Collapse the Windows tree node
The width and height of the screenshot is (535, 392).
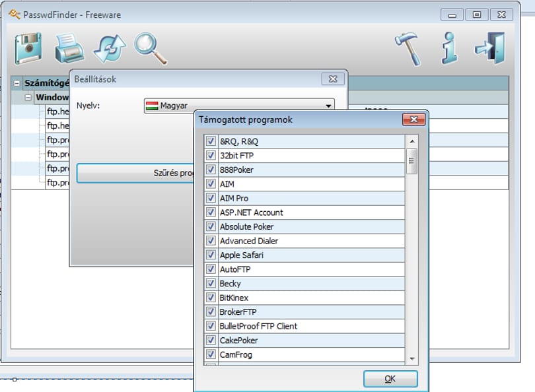[x=28, y=98]
